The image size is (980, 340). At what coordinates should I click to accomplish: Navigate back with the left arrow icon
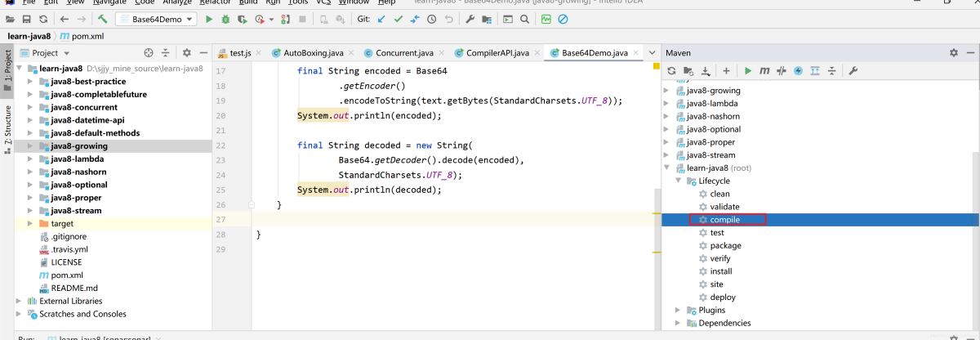click(65, 19)
